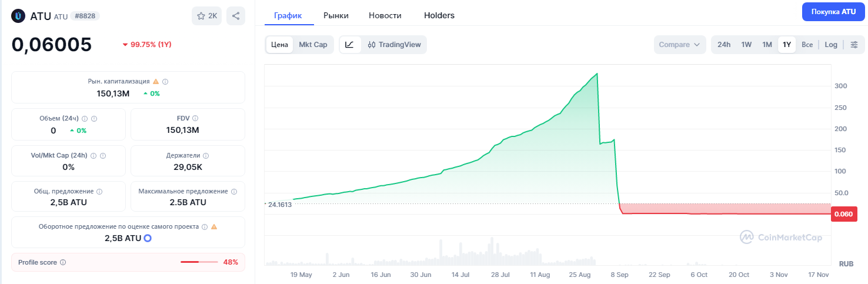Screen dimensions: 868x284
Task: Switch to TradingView chart
Action: coord(394,45)
